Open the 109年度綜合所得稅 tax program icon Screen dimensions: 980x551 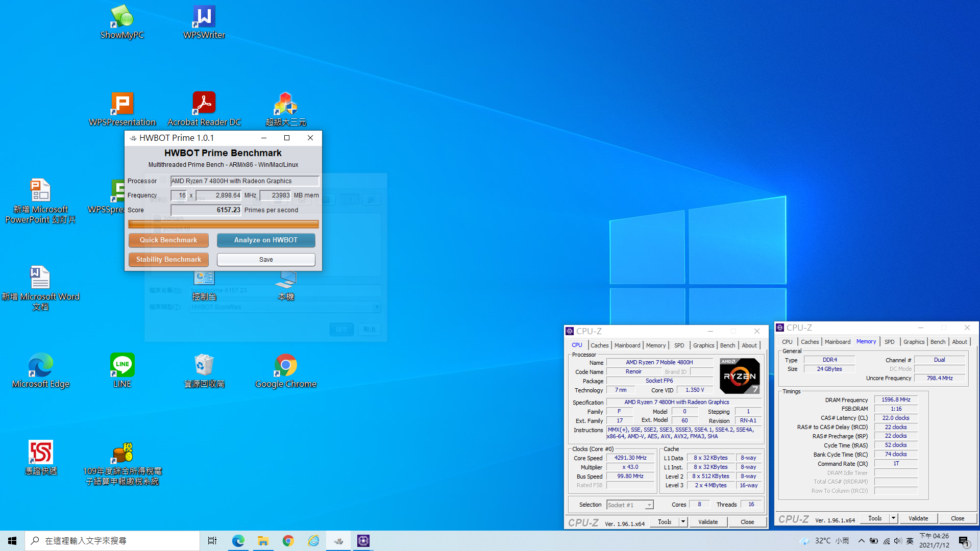122,463
